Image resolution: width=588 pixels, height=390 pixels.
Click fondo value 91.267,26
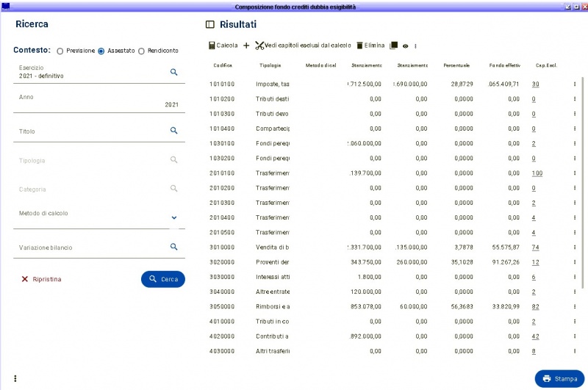[506, 262]
